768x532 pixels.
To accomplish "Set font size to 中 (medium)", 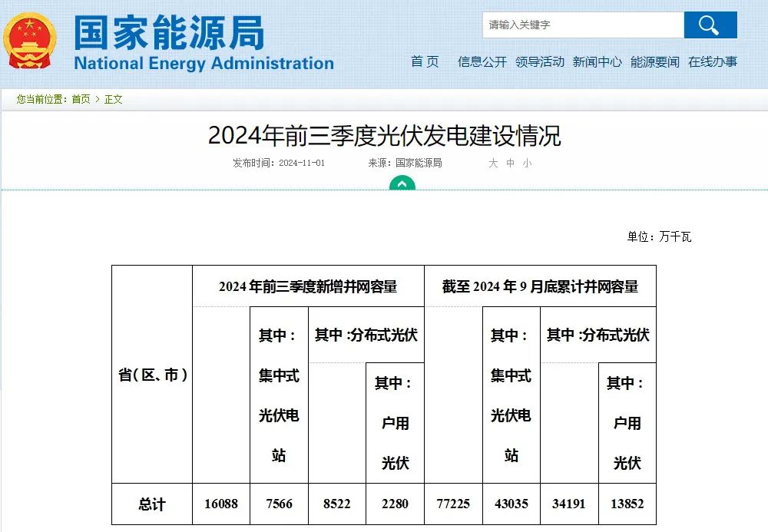I will (x=510, y=164).
